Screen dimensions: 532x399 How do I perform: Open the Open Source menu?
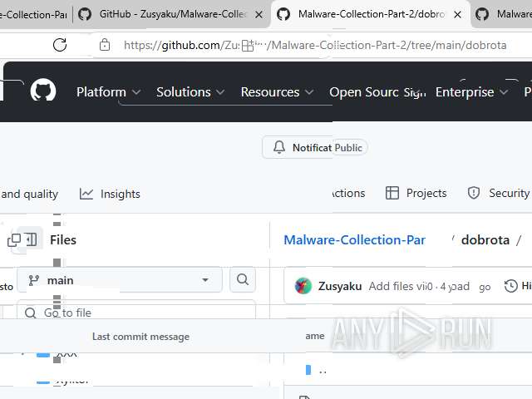coord(364,92)
